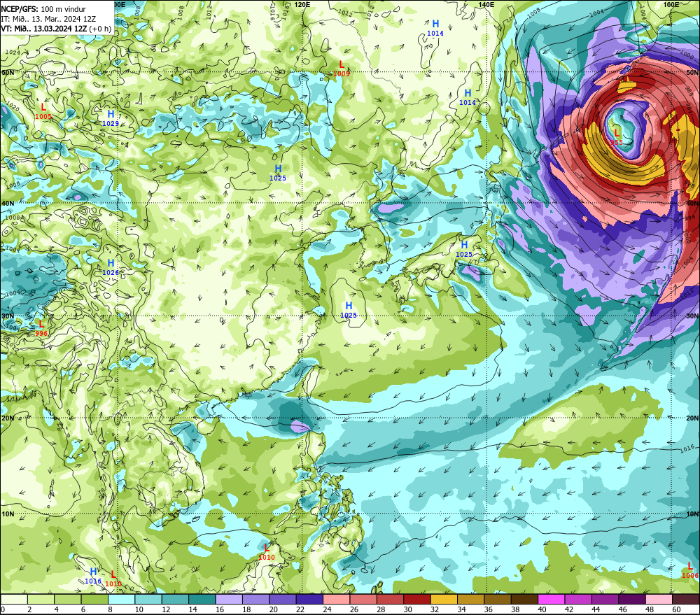Select the golden yellow 32-34 legend swatch
Screen dimensions: 700x615
point(444,599)
